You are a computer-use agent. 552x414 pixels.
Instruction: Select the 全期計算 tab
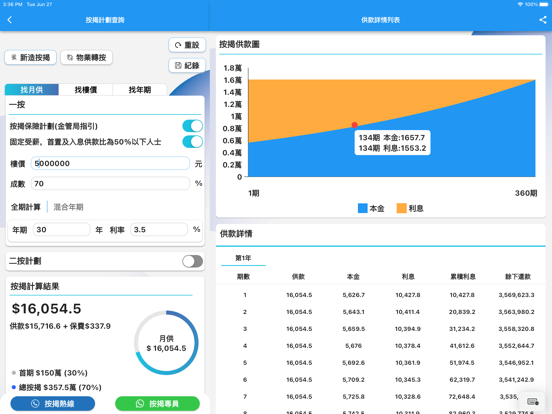click(26, 207)
